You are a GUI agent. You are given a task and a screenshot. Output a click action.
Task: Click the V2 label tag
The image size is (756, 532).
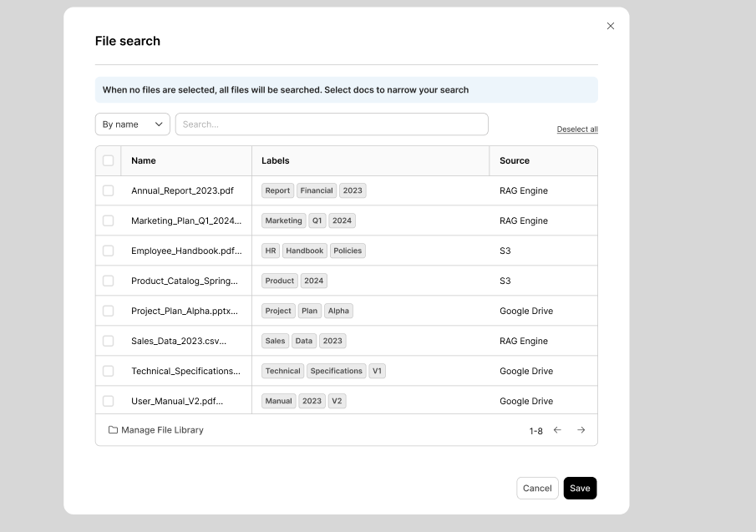point(337,401)
